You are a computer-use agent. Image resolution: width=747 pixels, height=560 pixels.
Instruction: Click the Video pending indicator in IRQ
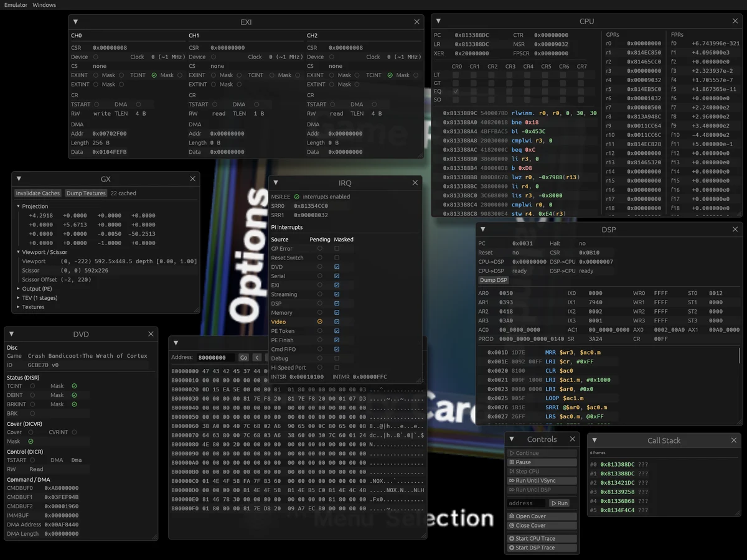click(x=320, y=322)
